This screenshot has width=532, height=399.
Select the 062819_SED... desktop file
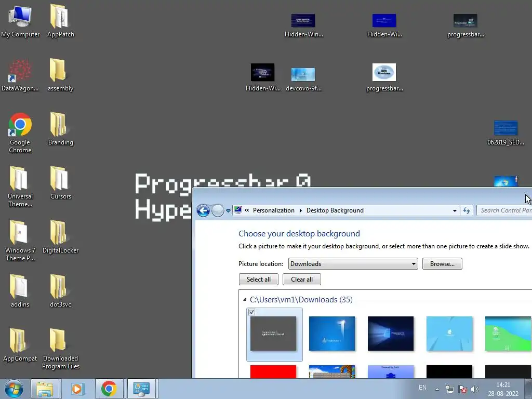pyautogui.click(x=506, y=132)
